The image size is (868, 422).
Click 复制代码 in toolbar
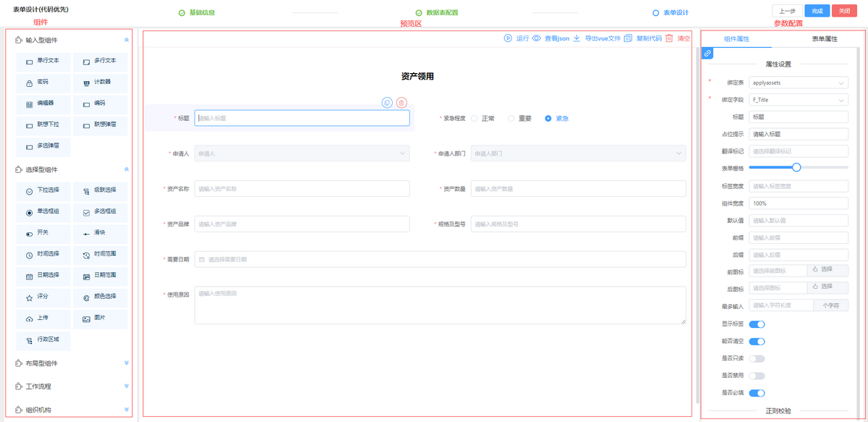point(643,38)
